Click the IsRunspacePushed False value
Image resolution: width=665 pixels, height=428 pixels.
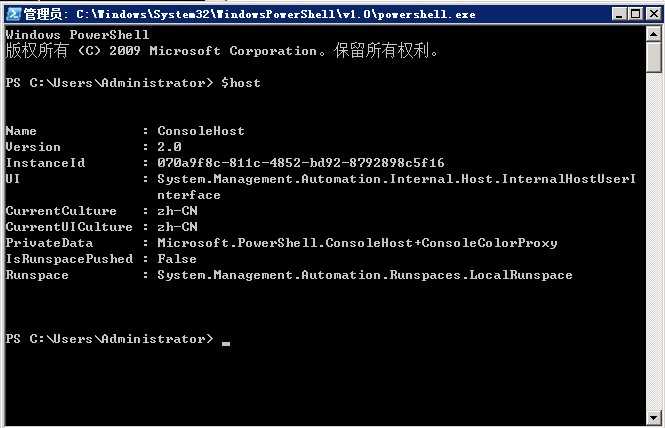pos(177,259)
